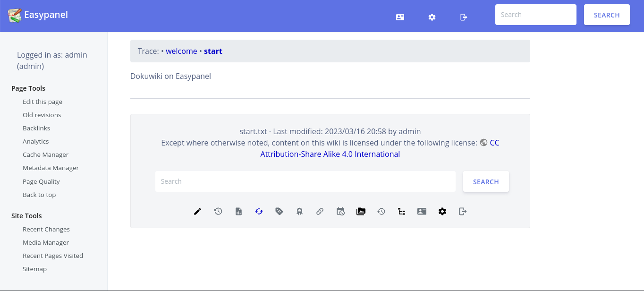Select Edit this page under Page Tools
This screenshot has height=291, width=644.
(42, 102)
